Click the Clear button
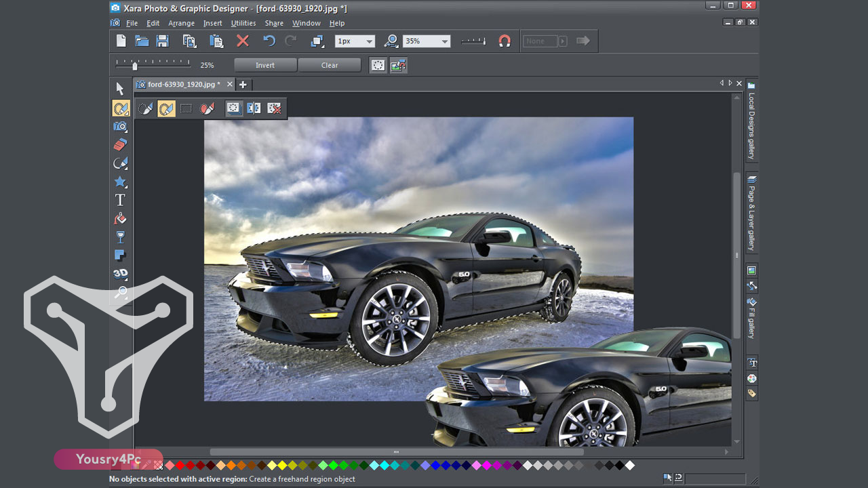Screen dimensions: 868x488 click(330, 65)
